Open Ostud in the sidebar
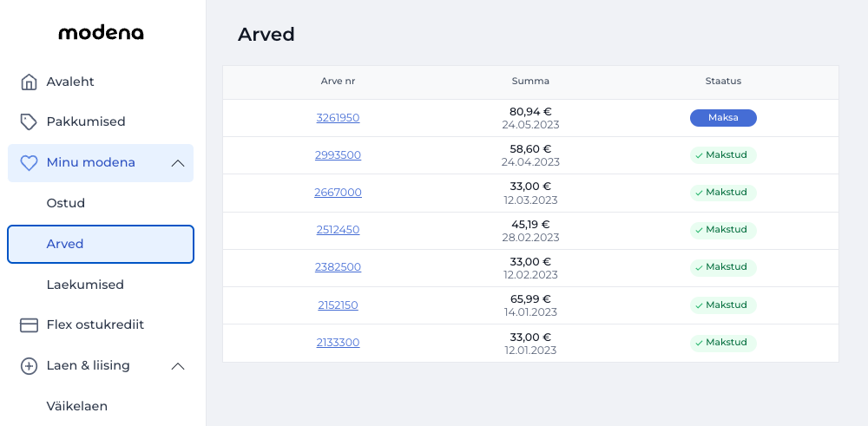 coord(66,203)
